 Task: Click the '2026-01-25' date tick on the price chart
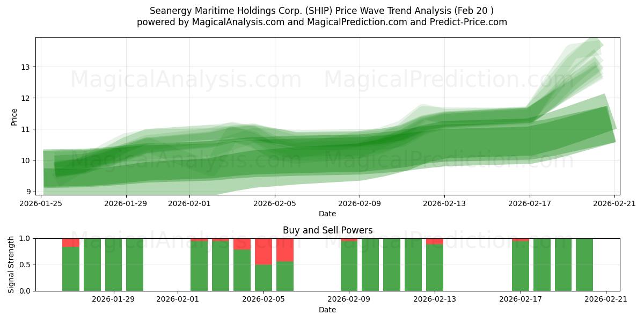click(x=41, y=203)
